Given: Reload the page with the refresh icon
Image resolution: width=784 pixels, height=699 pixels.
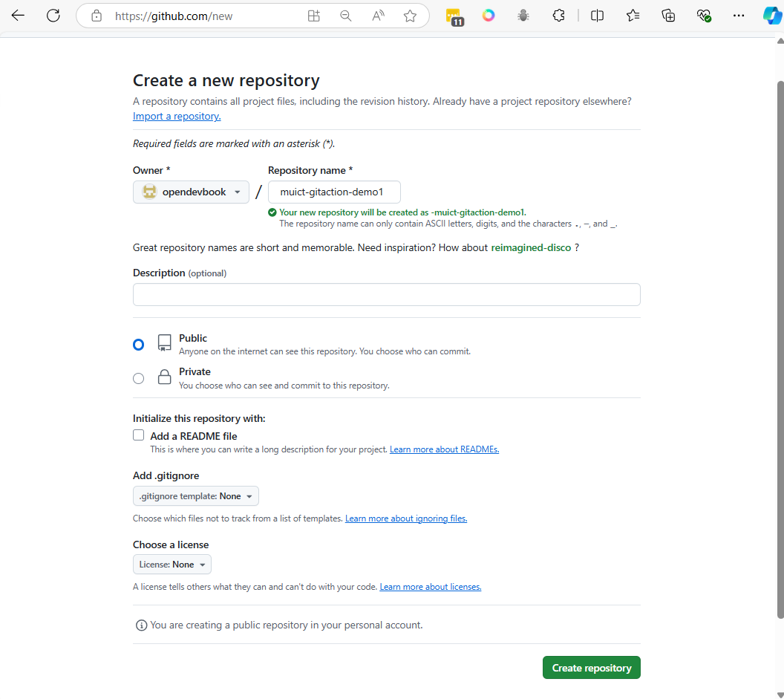Looking at the screenshot, I should coord(53,16).
